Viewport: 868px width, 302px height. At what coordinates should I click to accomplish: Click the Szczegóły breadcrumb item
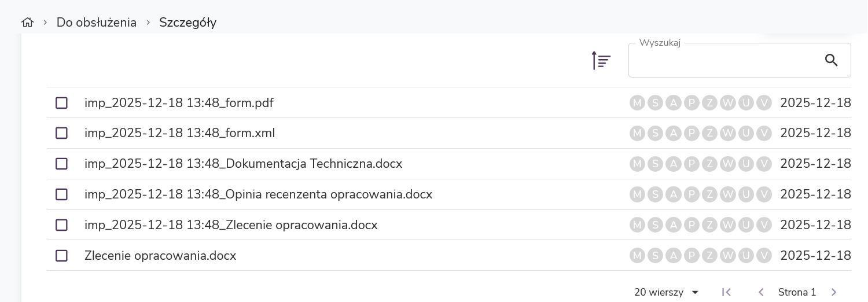[187, 23]
